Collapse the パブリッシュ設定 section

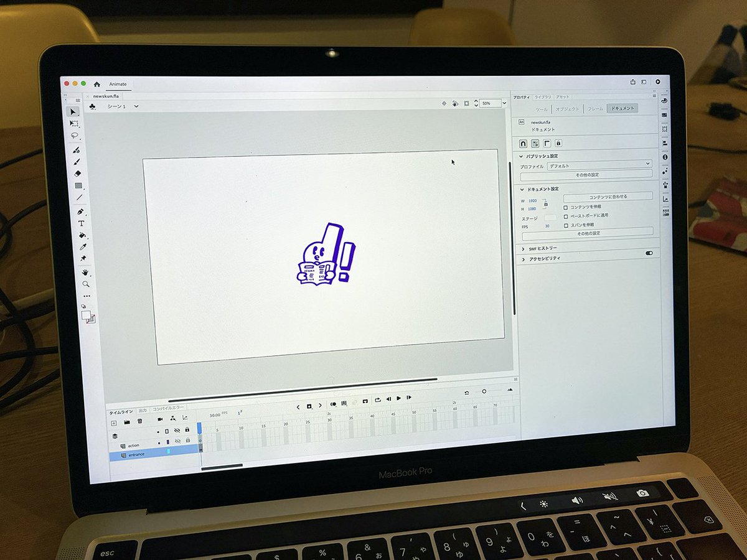tap(522, 156)
